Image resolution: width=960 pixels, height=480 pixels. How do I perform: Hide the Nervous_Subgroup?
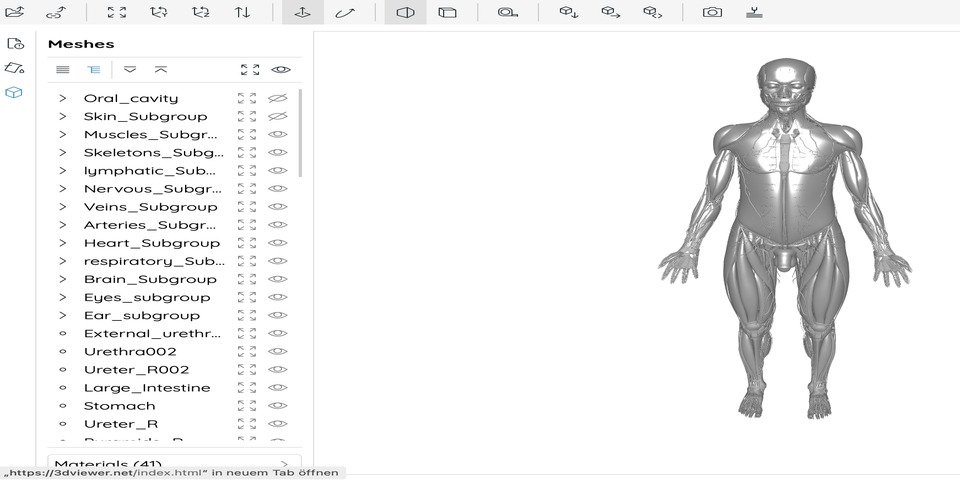coord(278,189)
